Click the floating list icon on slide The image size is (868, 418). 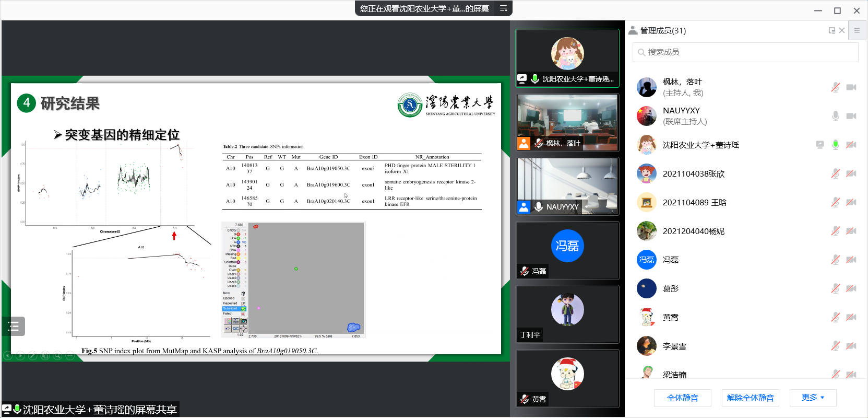pyautogui.click(x=14, y=327)
